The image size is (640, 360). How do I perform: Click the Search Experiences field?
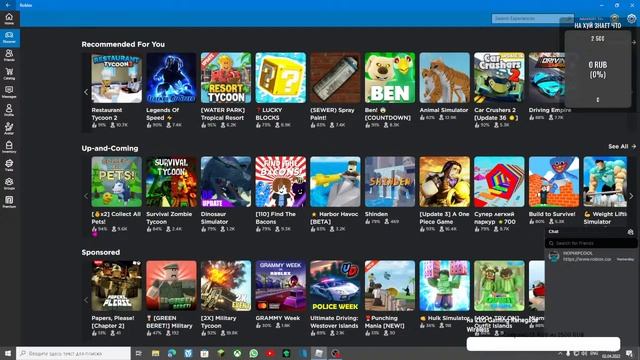(x=532, y=18)
